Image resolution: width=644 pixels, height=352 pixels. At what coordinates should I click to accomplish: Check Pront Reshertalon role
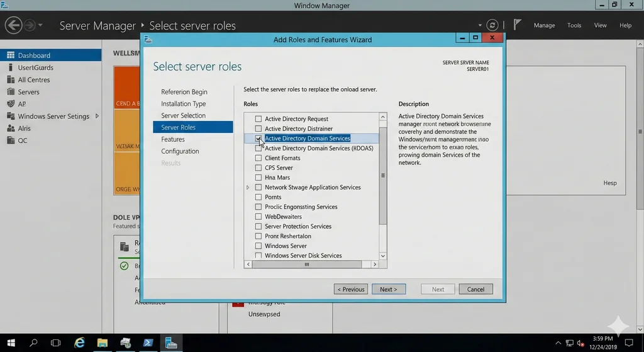(258, 236)
